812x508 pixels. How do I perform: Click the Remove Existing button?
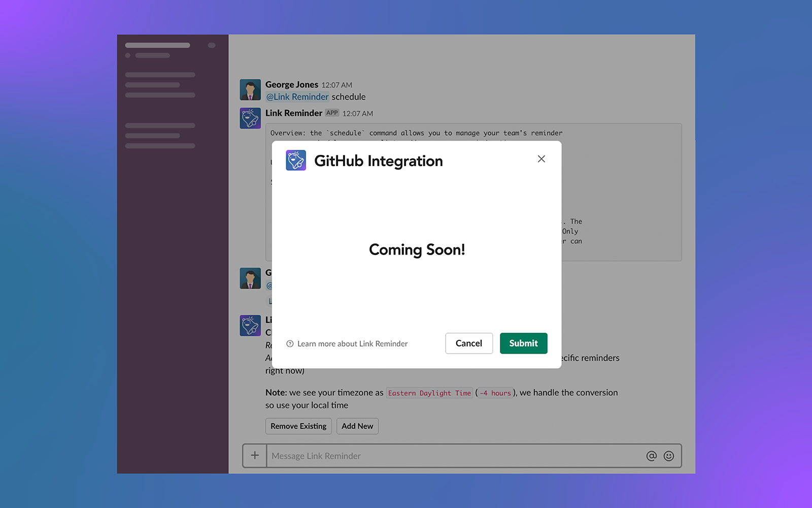click(x=298, y=426)
